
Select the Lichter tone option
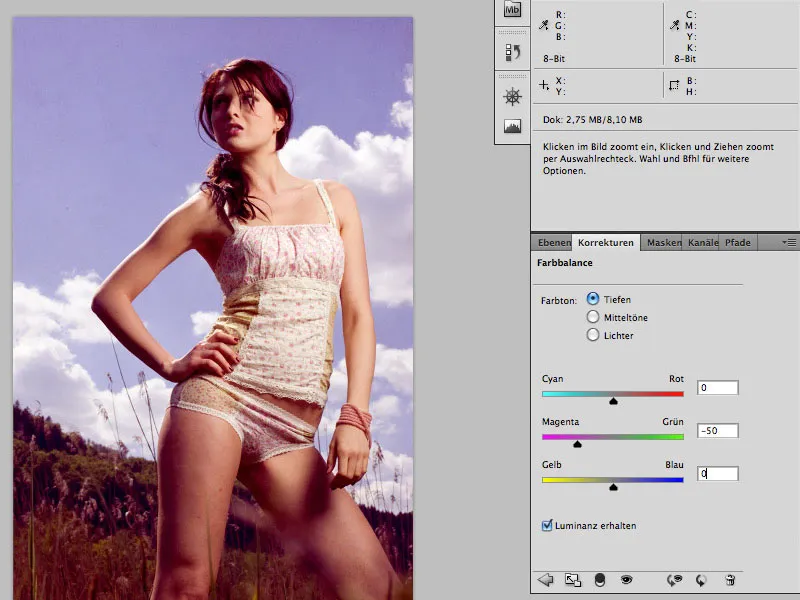593,335
